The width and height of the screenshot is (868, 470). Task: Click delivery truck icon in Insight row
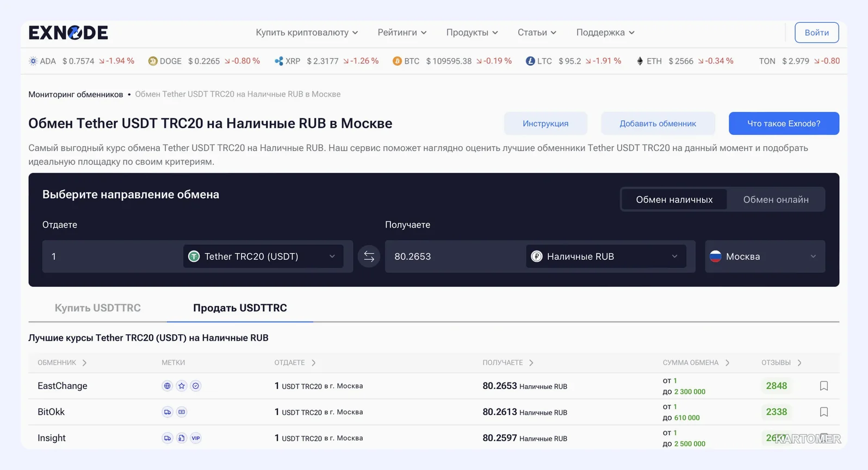[168, 438]
